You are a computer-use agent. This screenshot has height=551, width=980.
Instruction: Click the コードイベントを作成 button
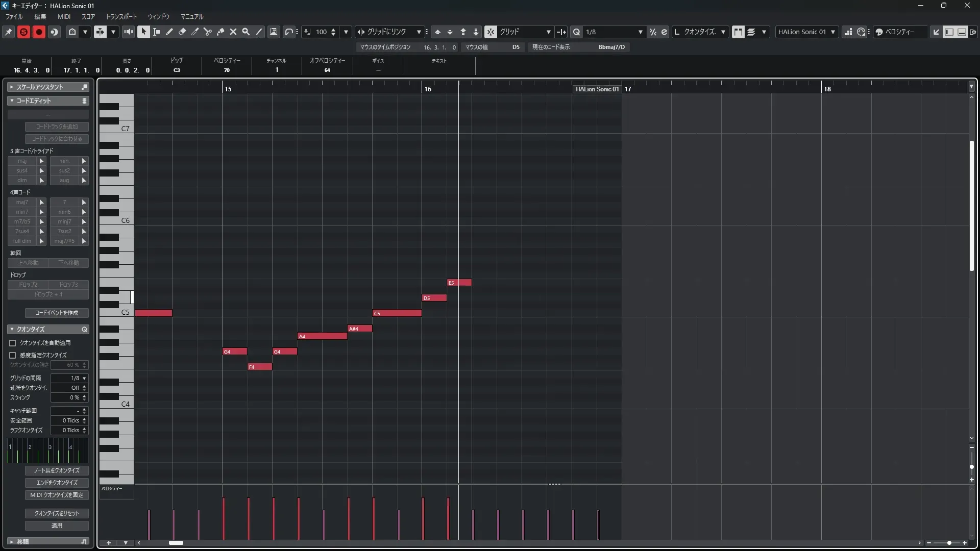pyautogui.click(x=57, y=313)
